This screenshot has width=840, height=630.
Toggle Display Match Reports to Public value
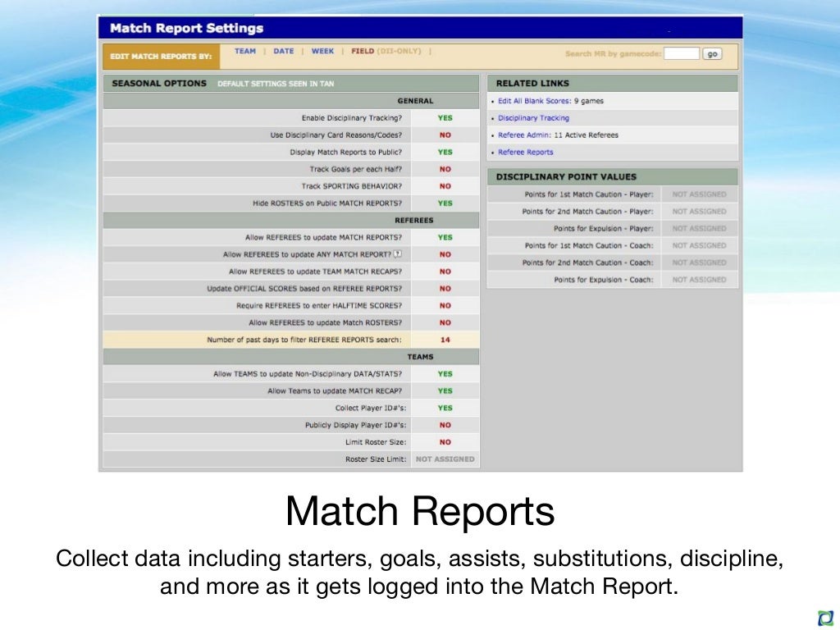(445, 152)
